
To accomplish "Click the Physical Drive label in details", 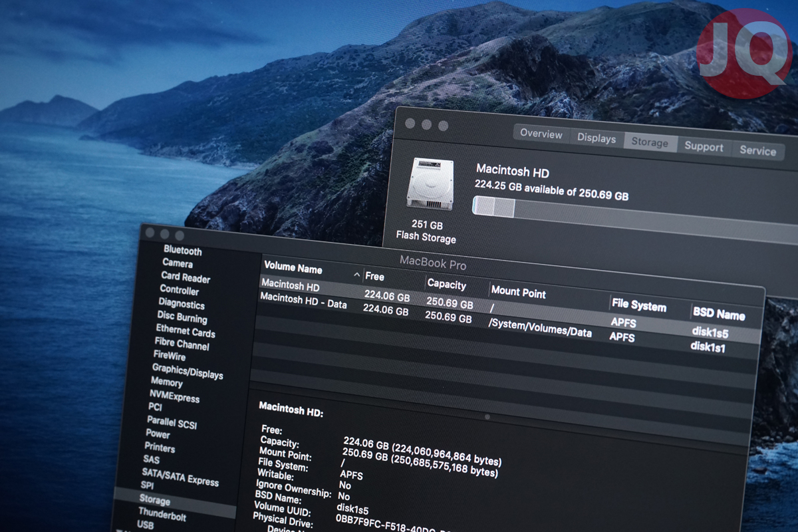I will click(283, 522).
